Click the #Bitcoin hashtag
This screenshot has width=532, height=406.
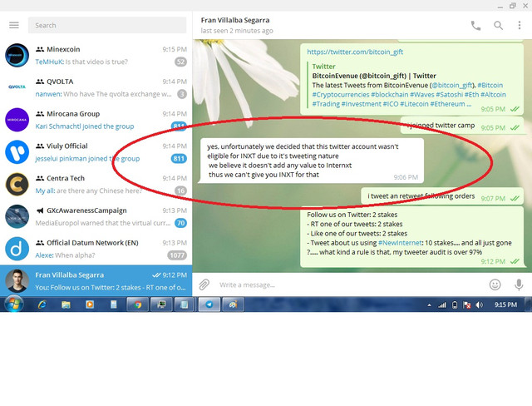[x=490, y=85]
